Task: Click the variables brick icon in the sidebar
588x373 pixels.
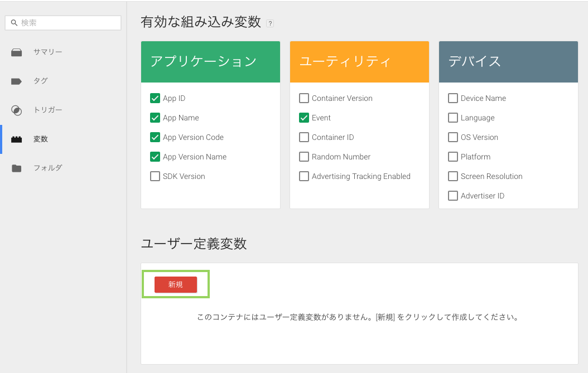Action: (17, 139)
